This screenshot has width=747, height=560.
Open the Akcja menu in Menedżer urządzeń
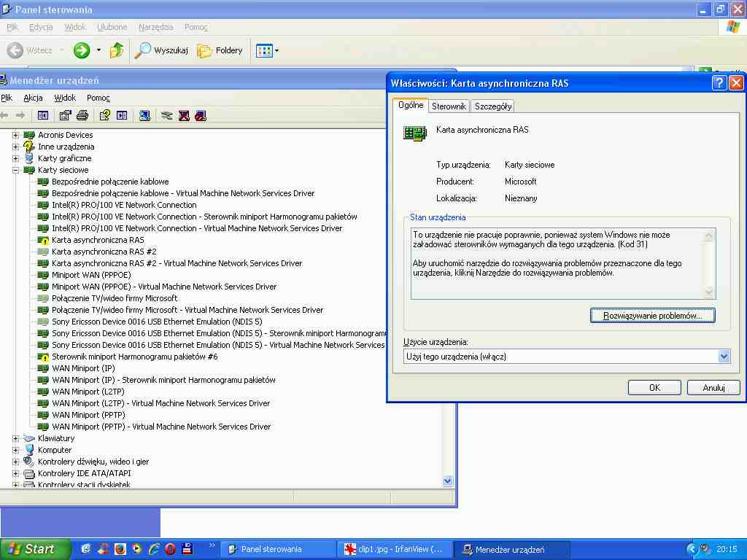(33, 98)
